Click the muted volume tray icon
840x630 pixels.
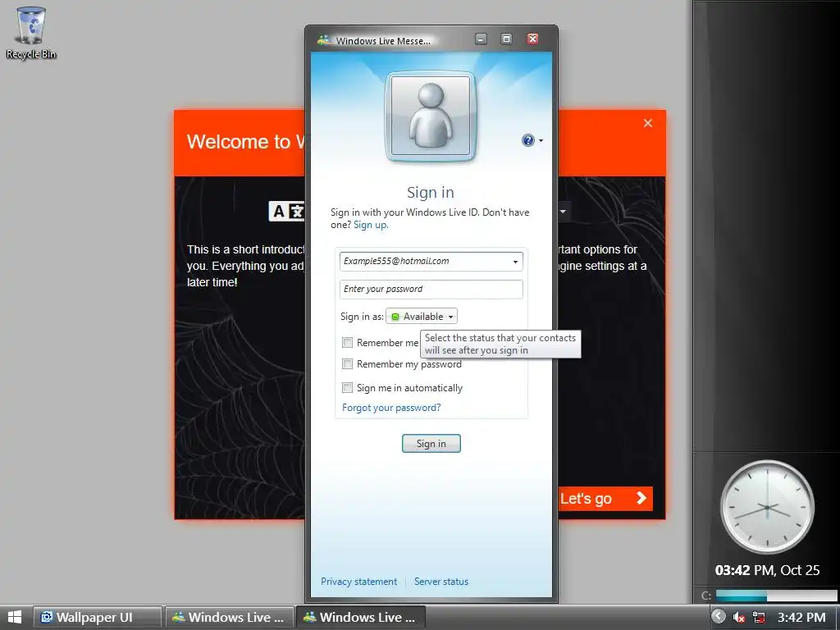pyautogui.click(x=739, y=618)
